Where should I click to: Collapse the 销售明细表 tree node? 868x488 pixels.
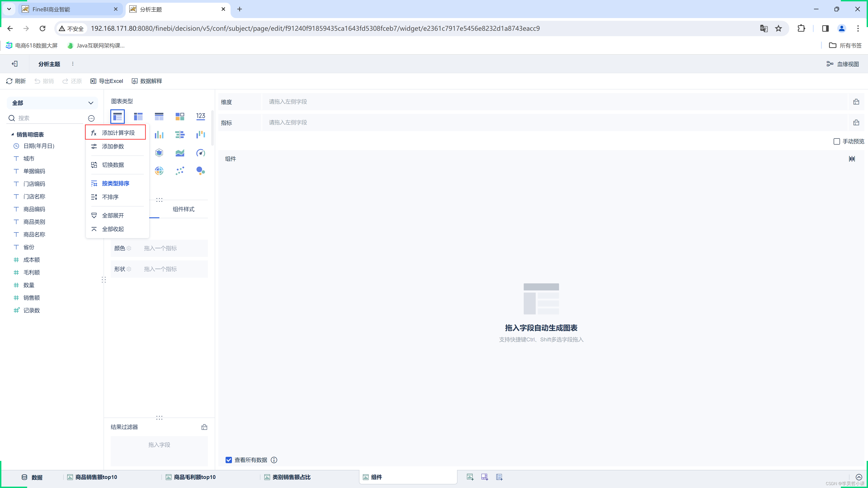[12, 134]
